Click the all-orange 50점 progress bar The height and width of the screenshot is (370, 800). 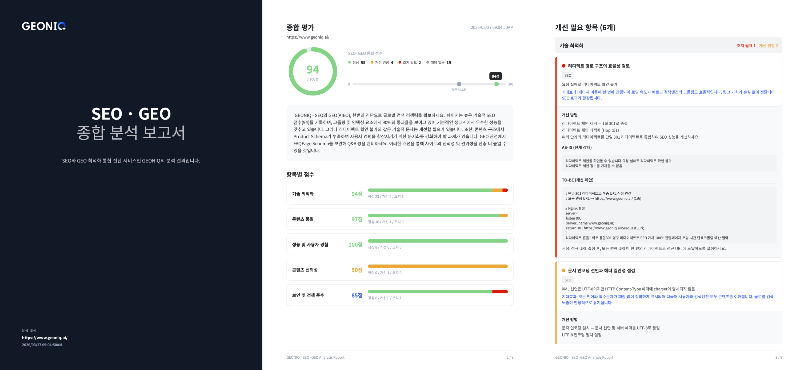pos(438,266)
